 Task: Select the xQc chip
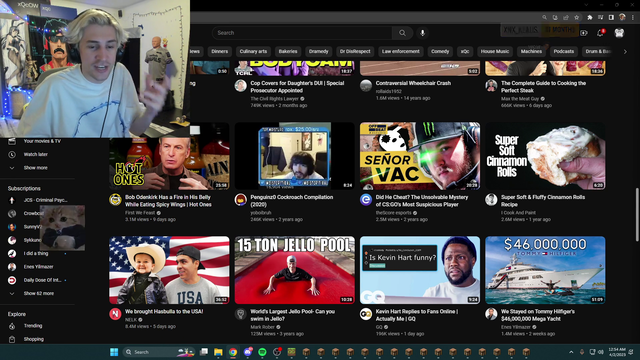(465, 51)
